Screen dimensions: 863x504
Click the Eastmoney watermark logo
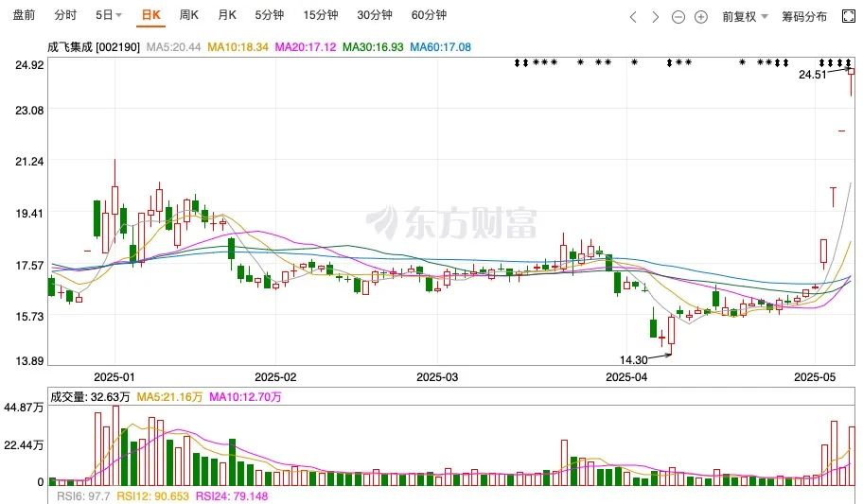451,223
